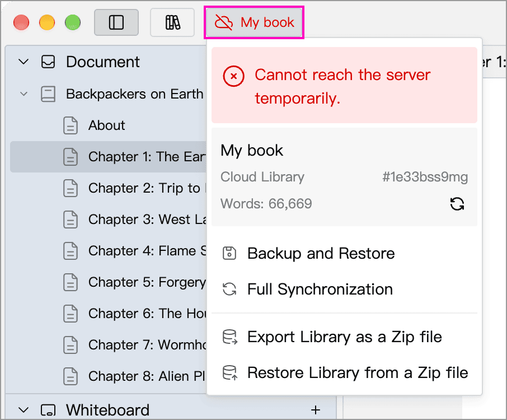Screen dimensions: 507x420
Task: Click the 'Cannot reach the server' message
Action: pyautogui.click(x=342, y=86)
